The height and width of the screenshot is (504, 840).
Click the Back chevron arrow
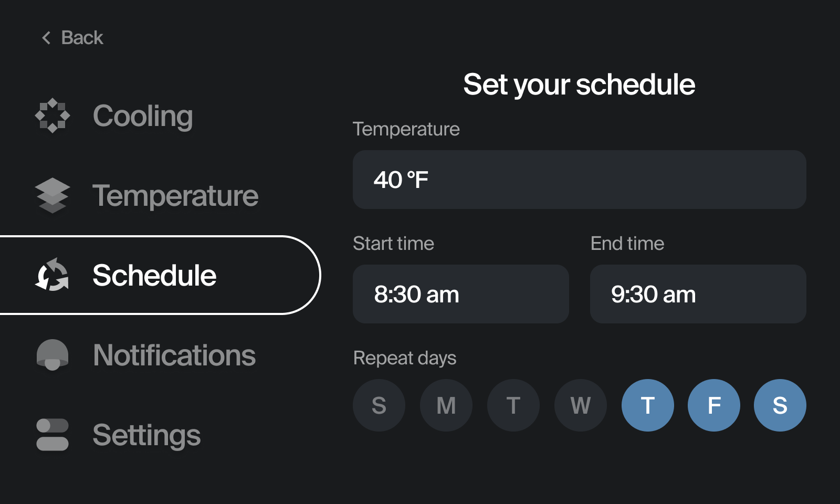46,38
